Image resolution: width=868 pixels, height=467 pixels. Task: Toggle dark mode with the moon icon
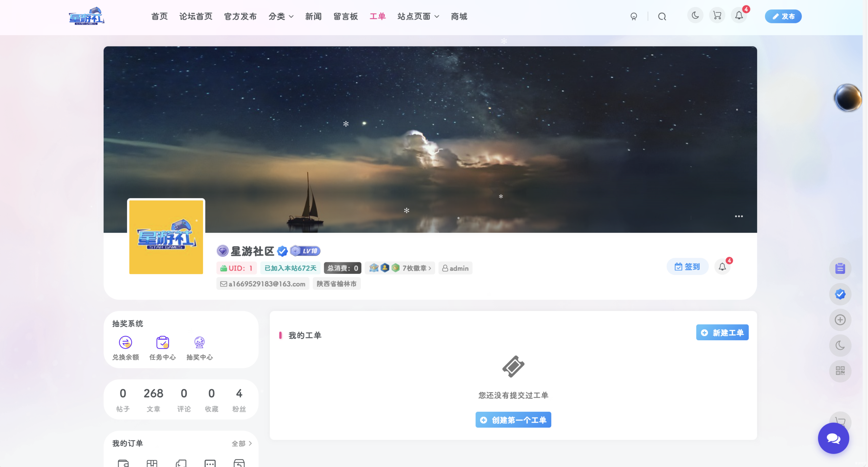[x=695, y=15]
